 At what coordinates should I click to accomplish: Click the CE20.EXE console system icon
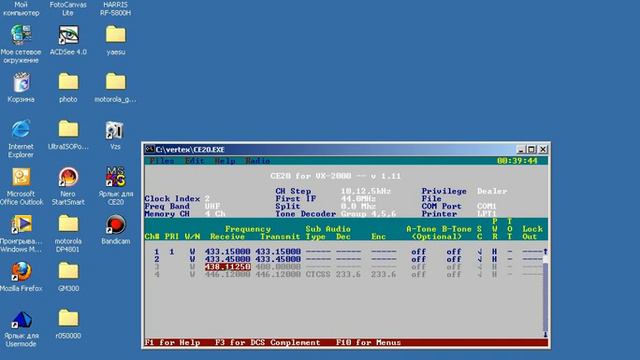tap(150, 149)
